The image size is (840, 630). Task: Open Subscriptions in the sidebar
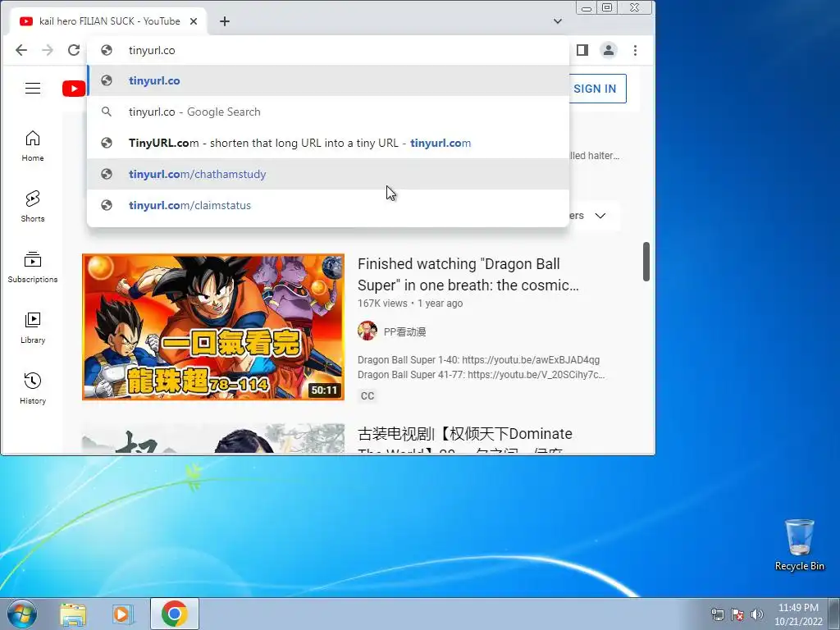tap(33, 267)
